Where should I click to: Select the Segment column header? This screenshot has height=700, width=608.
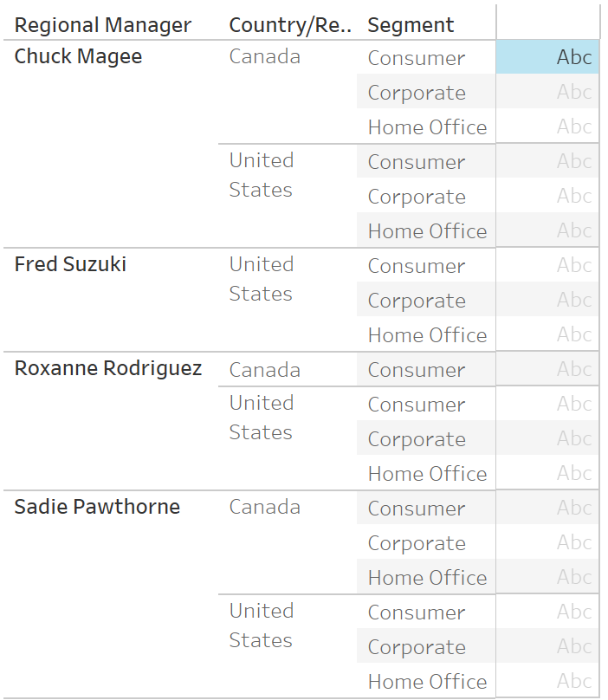click(411, 25)
